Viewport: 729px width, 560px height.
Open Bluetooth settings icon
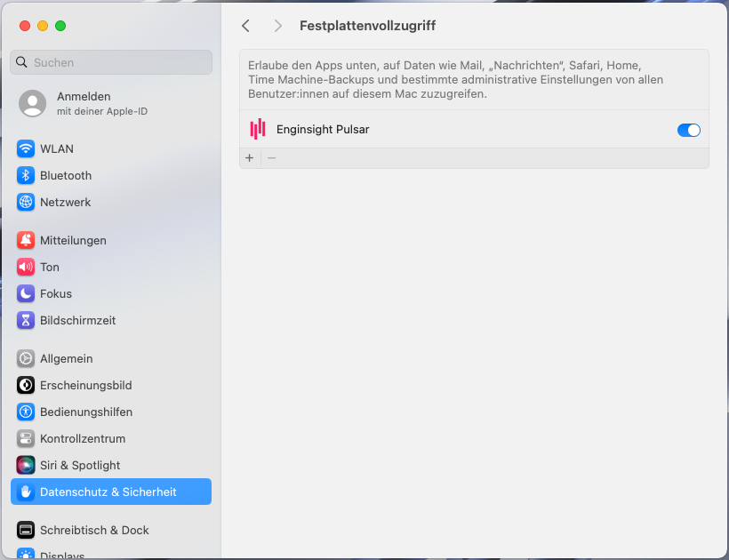point(26,175)
